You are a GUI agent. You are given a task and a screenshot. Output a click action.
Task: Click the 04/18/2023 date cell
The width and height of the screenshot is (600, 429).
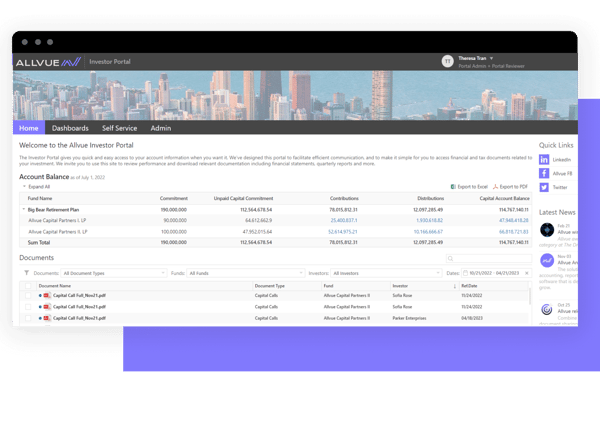[x=472, y=318]
